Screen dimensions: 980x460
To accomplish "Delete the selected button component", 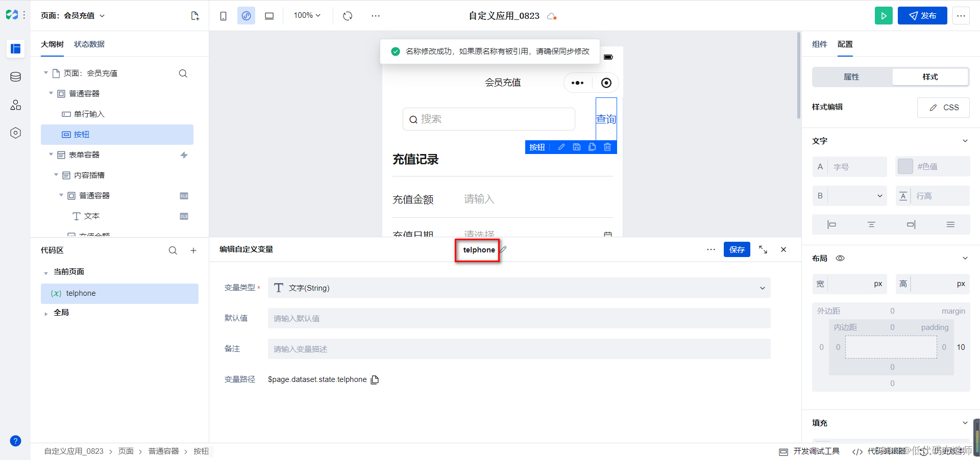I will click(607, 147).
